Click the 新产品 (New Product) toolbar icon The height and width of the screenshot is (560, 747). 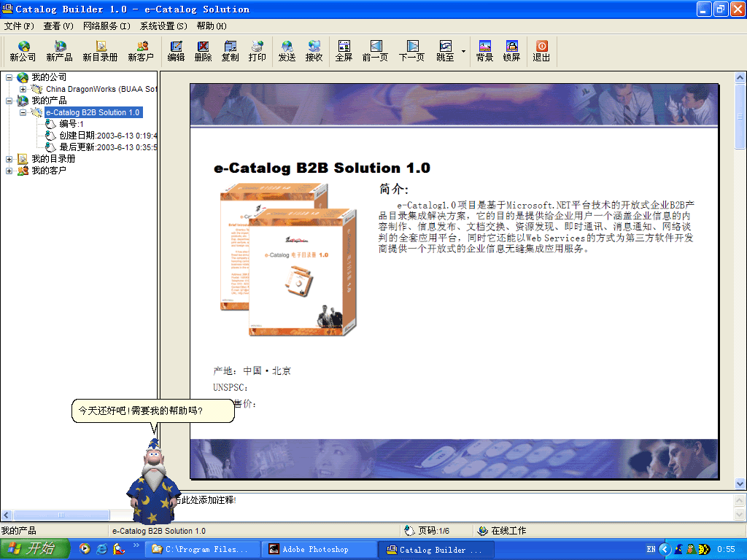[x=60, y=51]
